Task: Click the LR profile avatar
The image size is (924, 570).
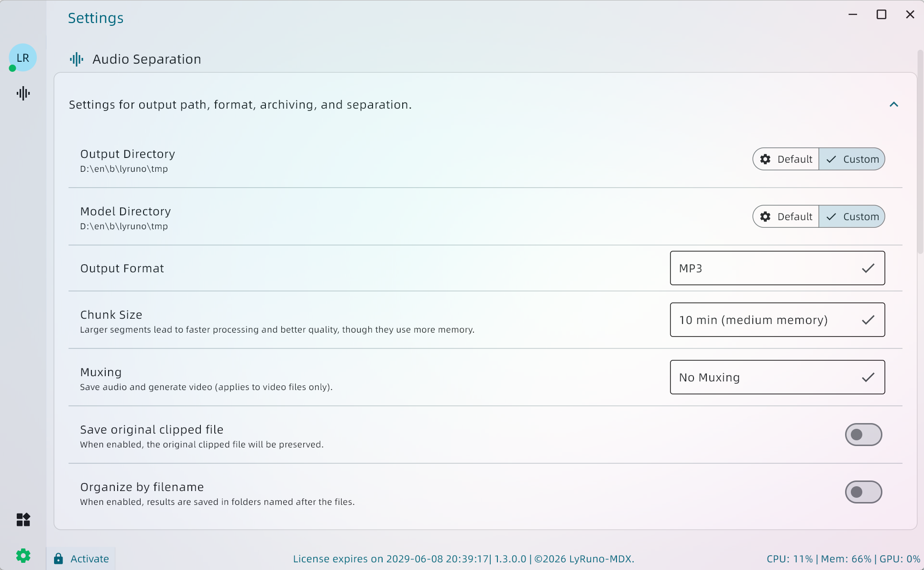Action: click(x=22, y=57)
